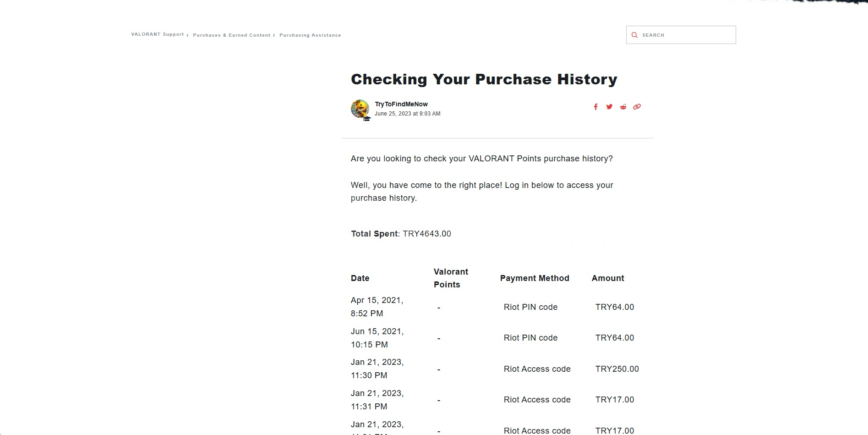Copy the article link via chain icon
868x435 pixels.
(x=637, y=107)
